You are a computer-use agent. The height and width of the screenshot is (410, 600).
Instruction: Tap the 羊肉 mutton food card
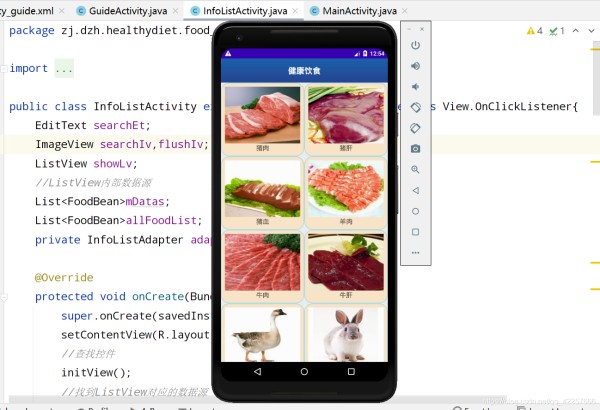346,193
